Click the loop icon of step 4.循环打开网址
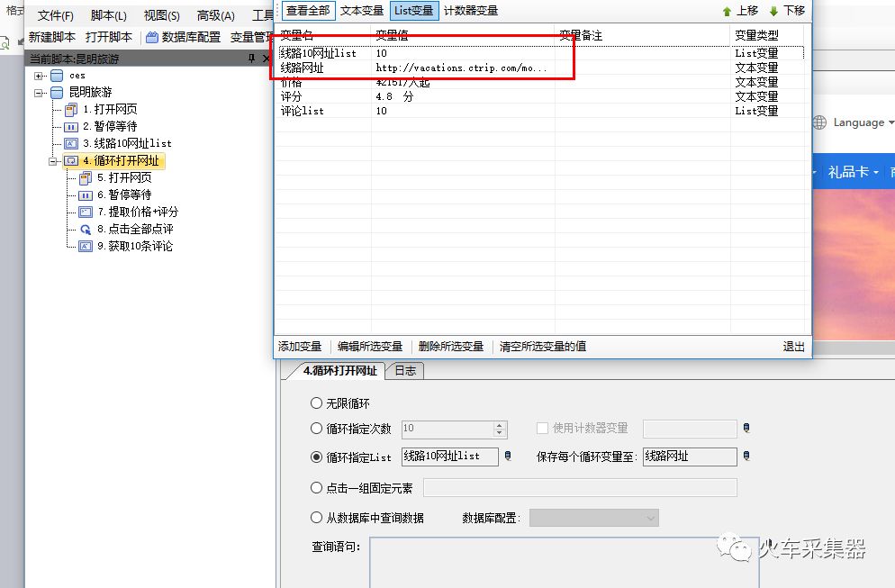Screen dimensions: 895x588 (71, 161)
